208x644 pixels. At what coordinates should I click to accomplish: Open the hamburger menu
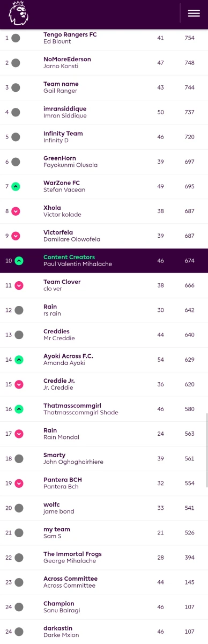pos(194,13)
